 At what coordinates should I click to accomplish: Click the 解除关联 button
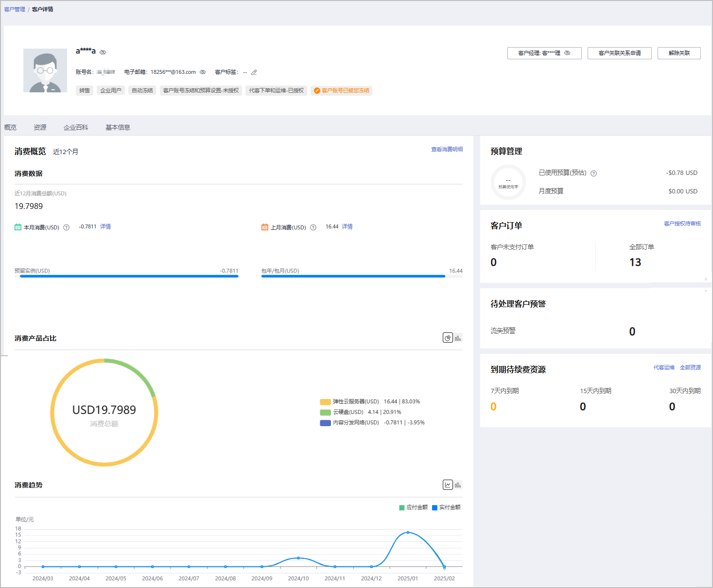coord(679,53)
